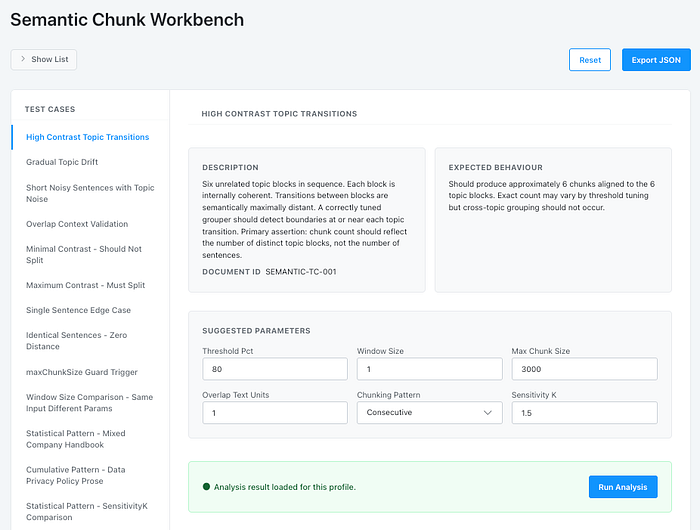The height and width of the screenshot is (530, 700).
Task: Open Maximum Contrast - Must Split case
Action: click(x=85, y=285)
